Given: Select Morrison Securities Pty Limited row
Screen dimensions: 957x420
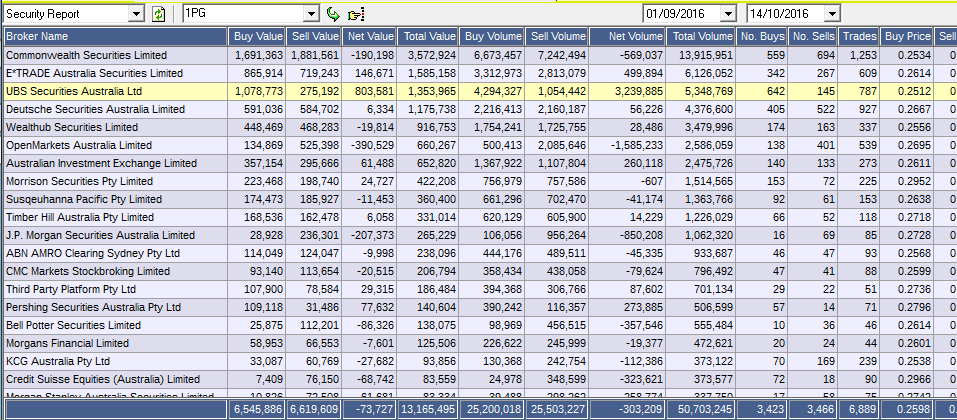Looking at the screenshot, I should (x=478, y=181).
